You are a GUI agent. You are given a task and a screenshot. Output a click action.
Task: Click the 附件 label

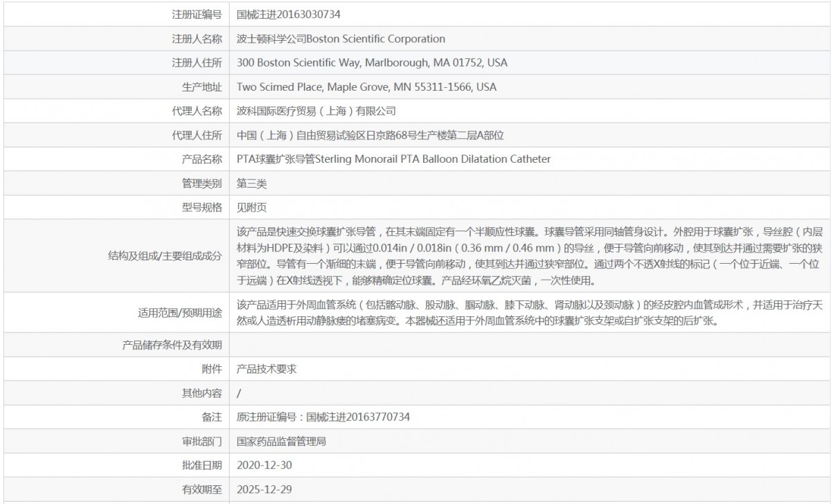[212, 369]
